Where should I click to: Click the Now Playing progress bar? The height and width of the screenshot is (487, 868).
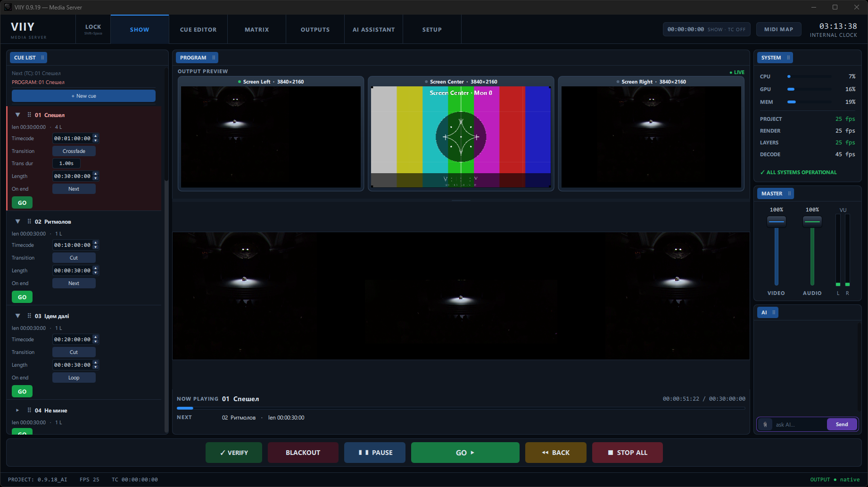(x=461, y=408)
